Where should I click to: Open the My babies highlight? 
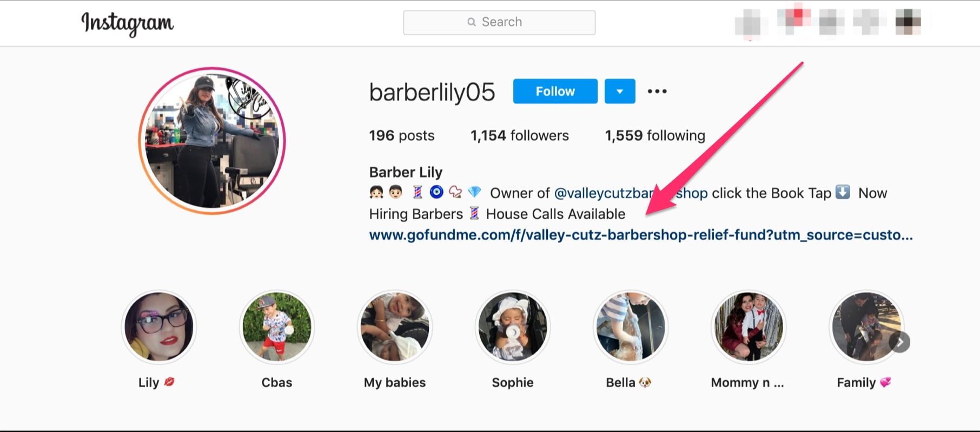click(395, 327)
